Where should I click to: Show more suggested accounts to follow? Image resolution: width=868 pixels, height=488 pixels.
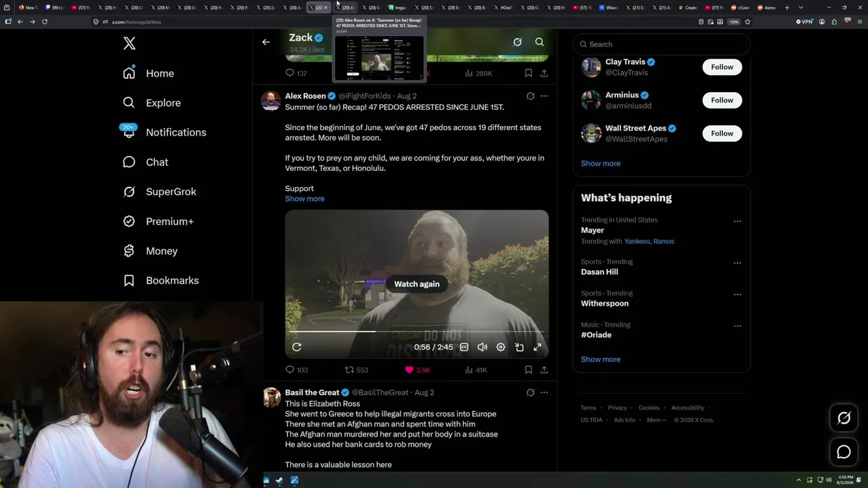pos(601,163)
